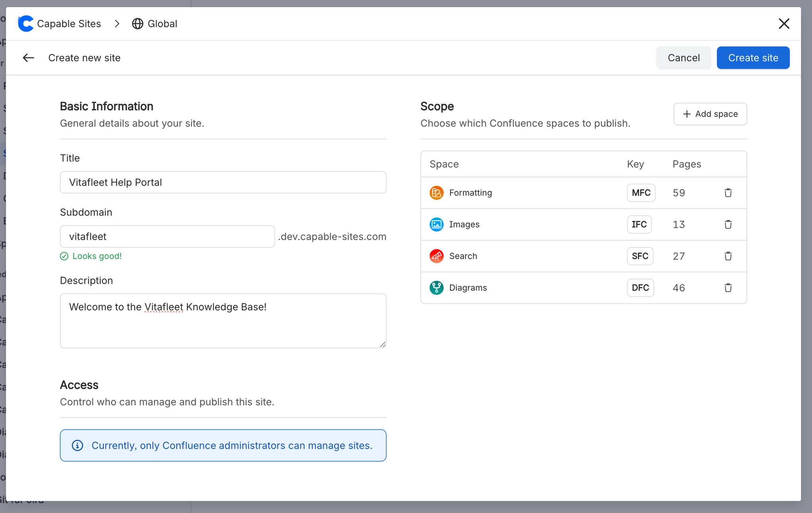Click the Cancel button
This screenshot has height=513, width=812.
point(684,58)
